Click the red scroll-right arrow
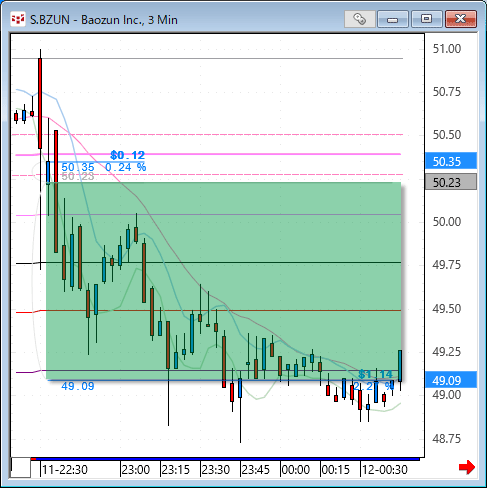 click(x=467, y=467)
